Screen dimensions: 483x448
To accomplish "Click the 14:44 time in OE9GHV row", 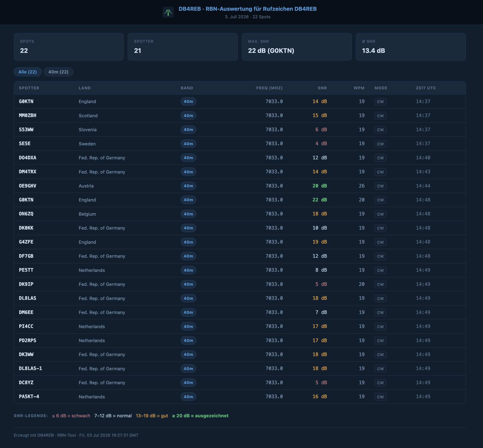I will [423, 186].
